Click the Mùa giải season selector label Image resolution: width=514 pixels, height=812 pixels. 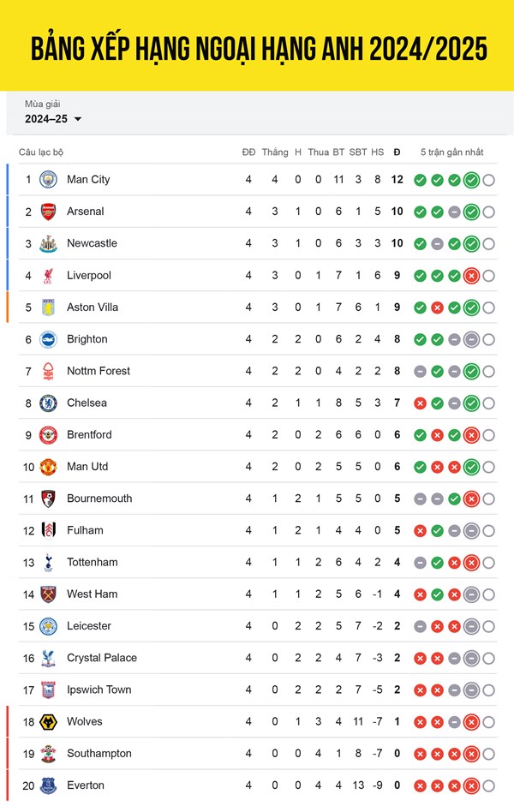click(43, 104)
